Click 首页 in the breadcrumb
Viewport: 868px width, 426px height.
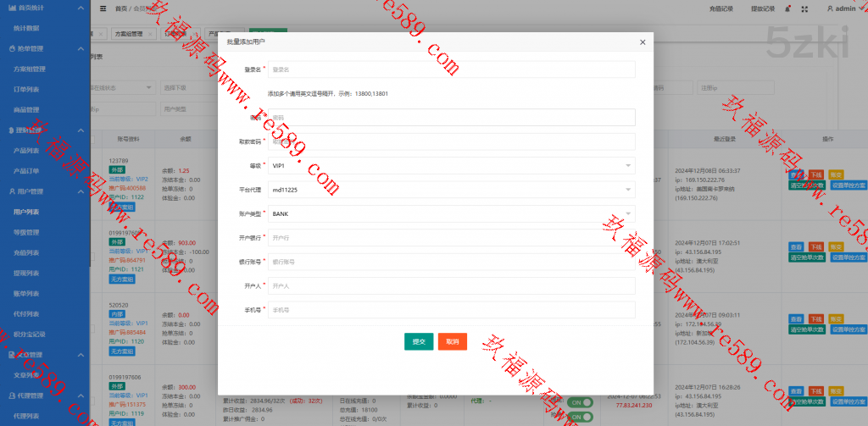pyautogui.click(x=120, y=8)
